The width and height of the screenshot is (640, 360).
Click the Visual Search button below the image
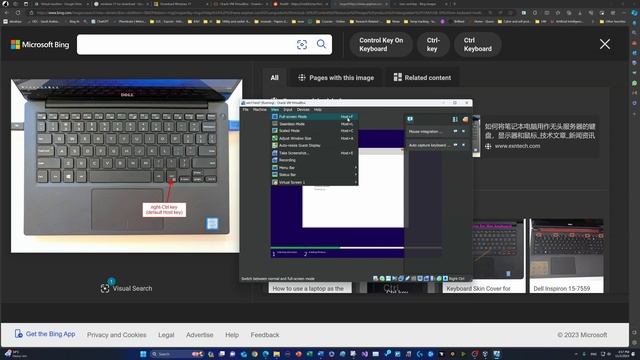click(127, 288)
